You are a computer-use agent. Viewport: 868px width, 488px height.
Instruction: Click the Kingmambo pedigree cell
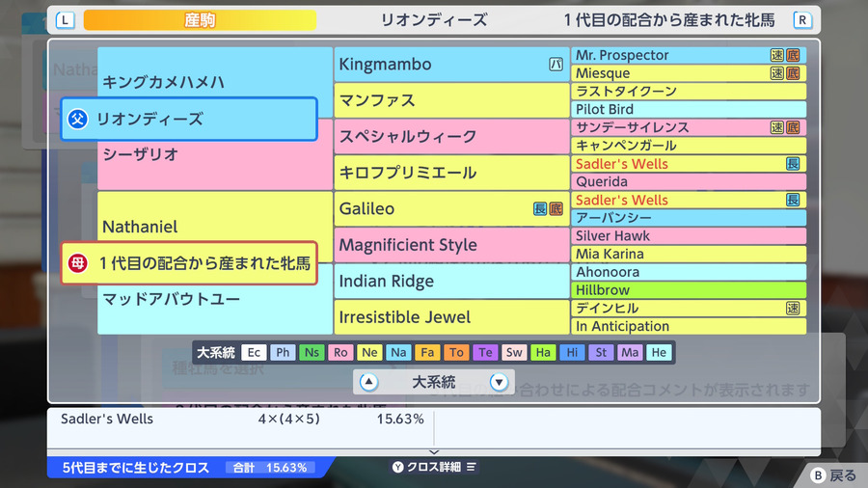point(451,65)
